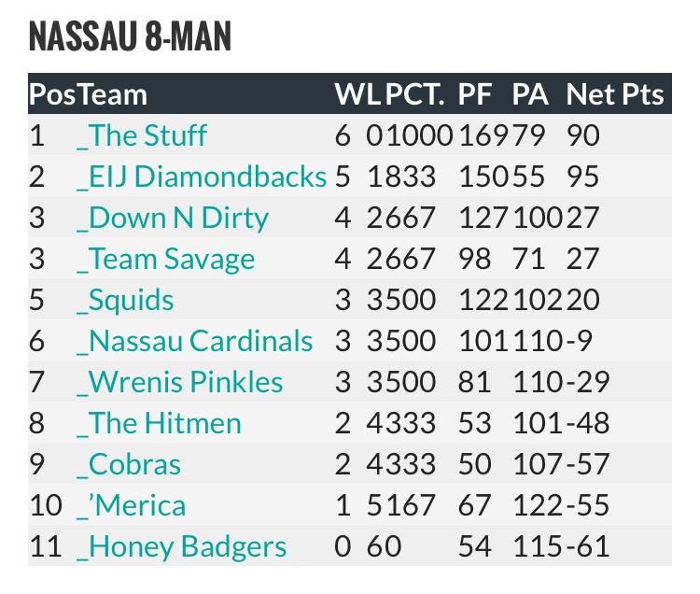700x594 pixels.
Task: Open the _Honey Badgers team page
Action: (181, 546)
